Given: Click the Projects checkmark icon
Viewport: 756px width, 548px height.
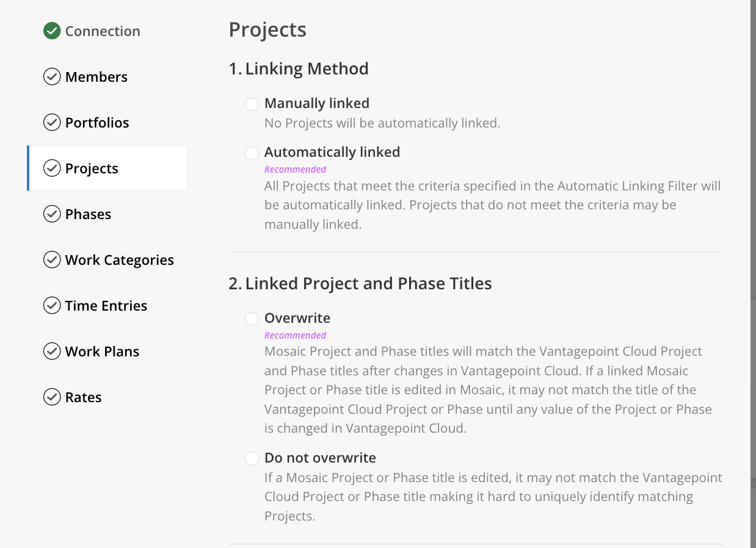Looking at the screenshot, I should coord(52,168).
